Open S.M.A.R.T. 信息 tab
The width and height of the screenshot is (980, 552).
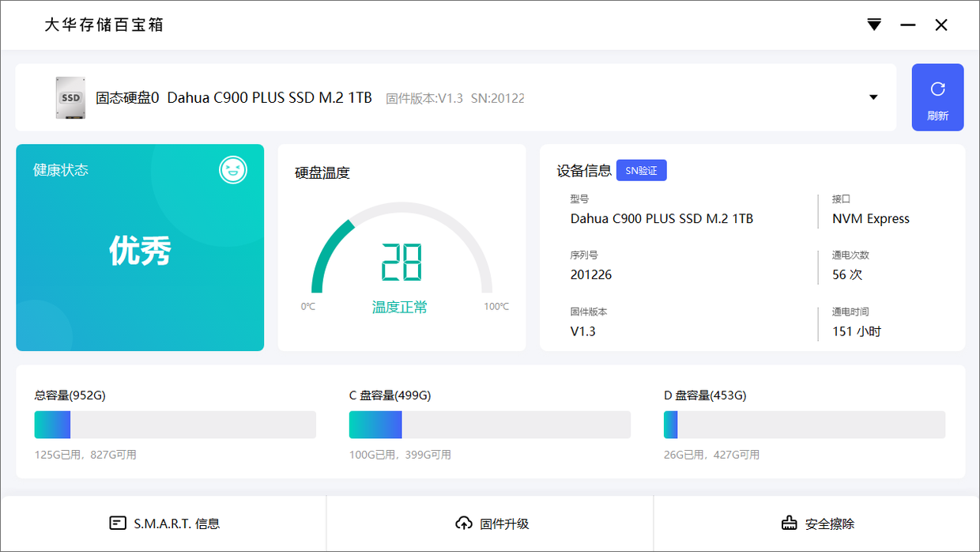click(x=164, y=524)
